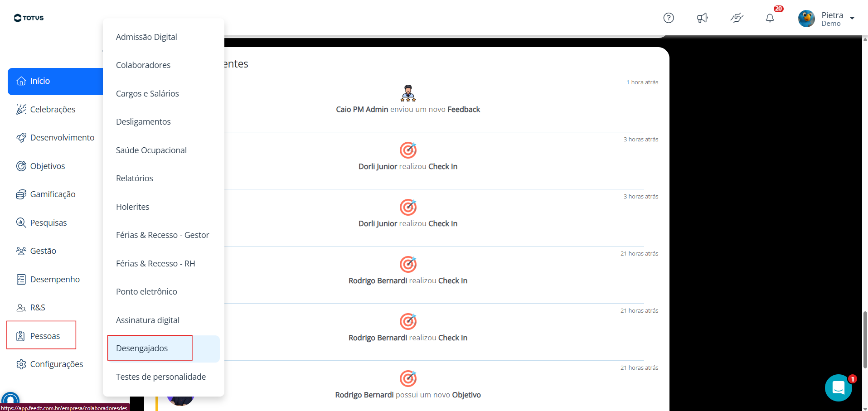Screen dimensions: 868x411
Task: Click the Configurações gear icon
Action: (x=21, y=364)
